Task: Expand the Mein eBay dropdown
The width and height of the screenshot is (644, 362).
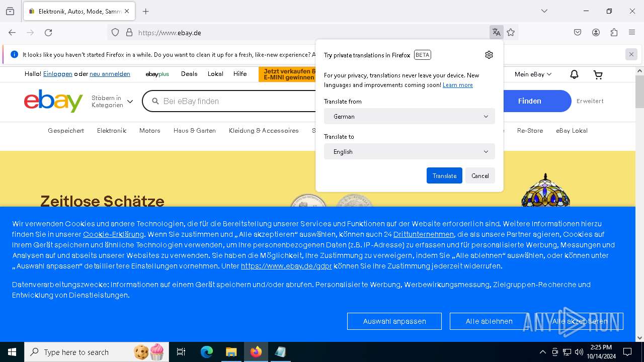Action: 533,74
